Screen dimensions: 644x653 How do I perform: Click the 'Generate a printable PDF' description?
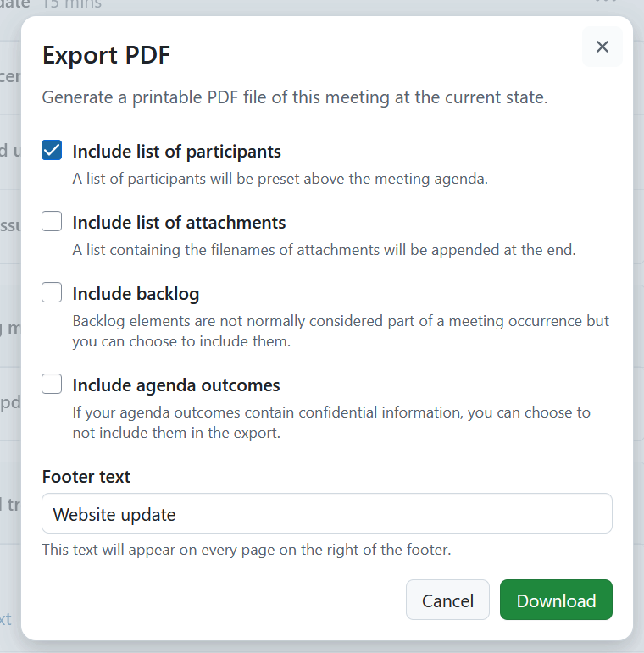click(295, 97)
